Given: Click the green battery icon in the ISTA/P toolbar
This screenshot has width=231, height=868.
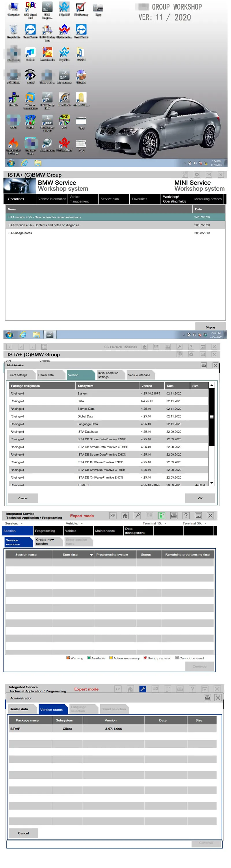Looking at the screenshot, I should coord(162,516).
